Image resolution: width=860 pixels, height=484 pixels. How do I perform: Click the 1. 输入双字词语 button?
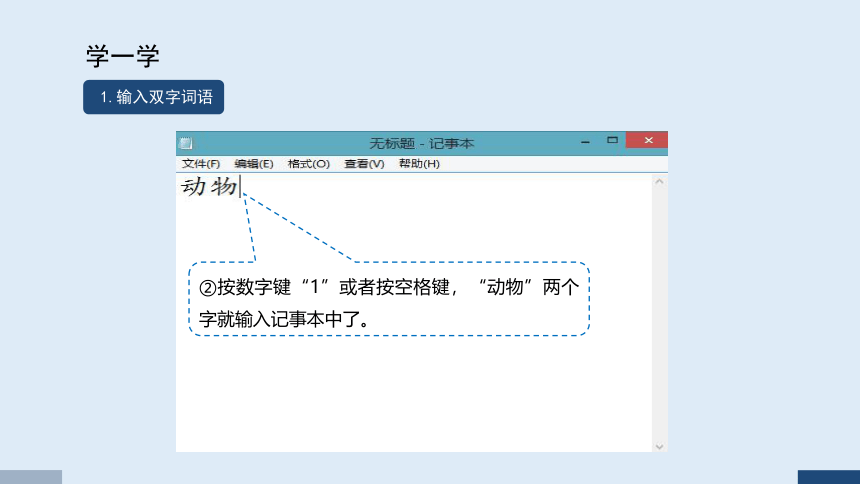(x=154, y=97)
